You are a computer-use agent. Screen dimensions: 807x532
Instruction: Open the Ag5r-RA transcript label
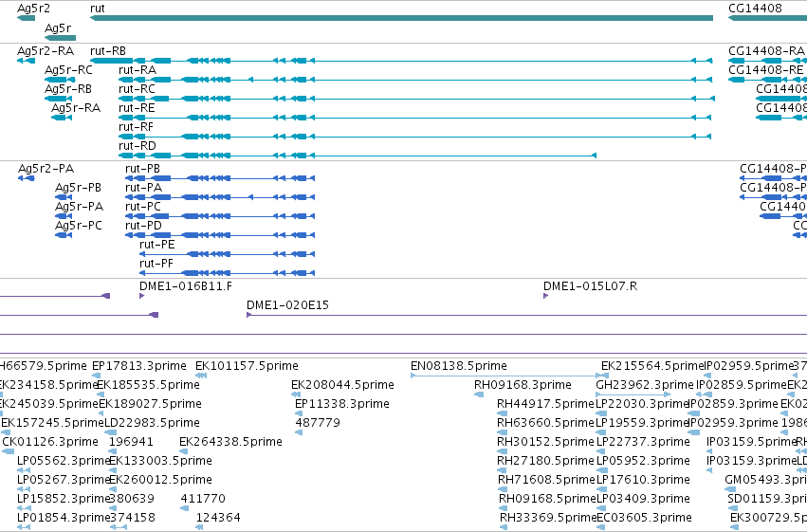coord(76,108)
